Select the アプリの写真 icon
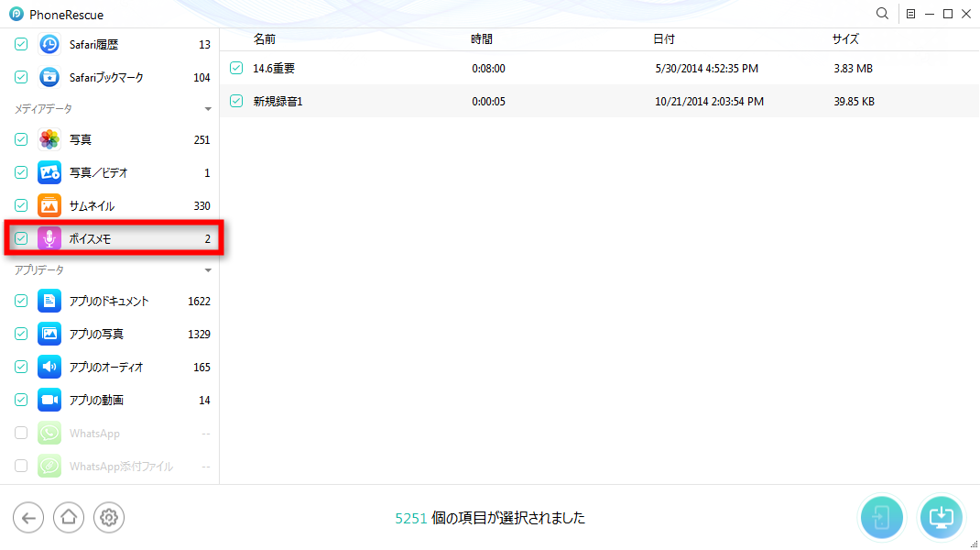980x550 pixels. [49, 335]
